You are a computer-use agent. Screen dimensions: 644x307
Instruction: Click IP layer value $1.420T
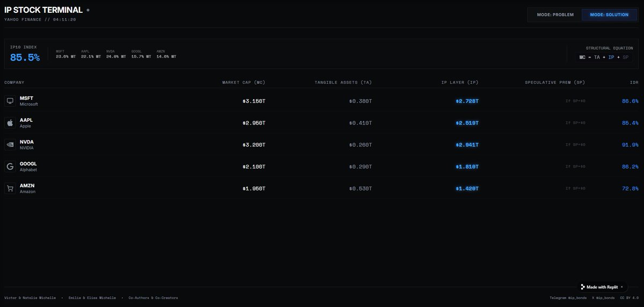(x=467, y=188)
